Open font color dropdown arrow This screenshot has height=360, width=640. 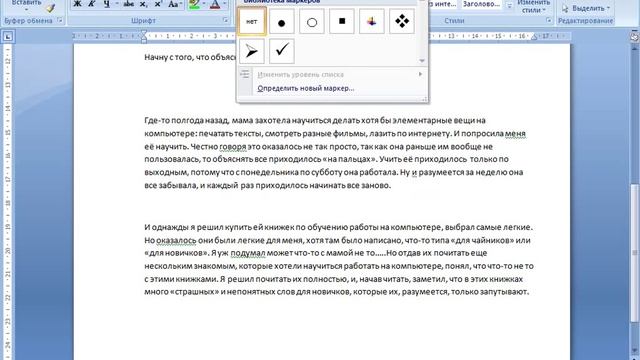(x=224, y=4)
